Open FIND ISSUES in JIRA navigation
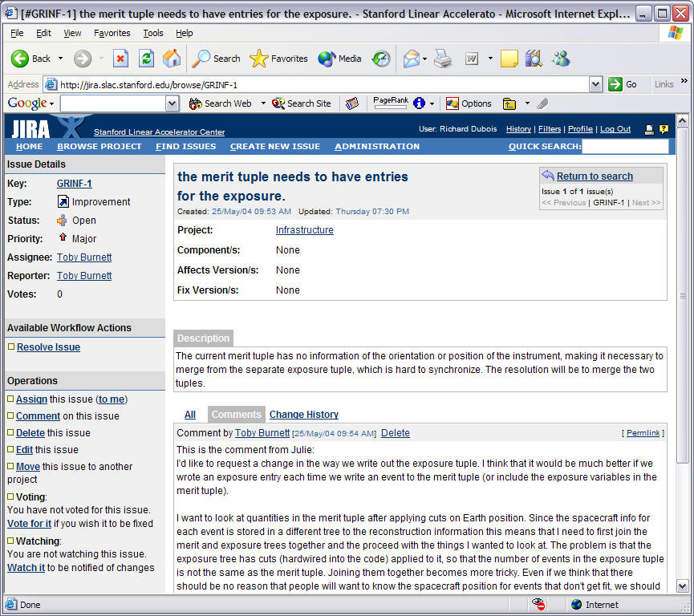Viewport: 694px width, 616px height. [x=185, y=147]
